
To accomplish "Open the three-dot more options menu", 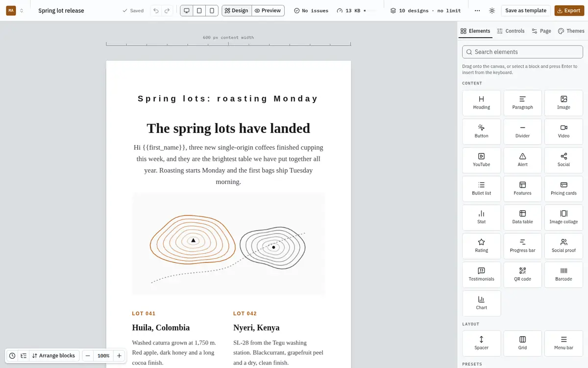I will tap(478, 10).
